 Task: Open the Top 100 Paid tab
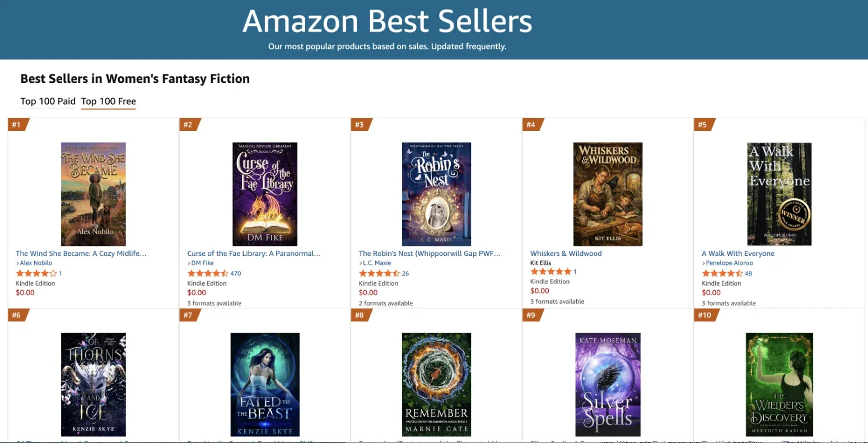pyautogui.click(x=48, y=101)
